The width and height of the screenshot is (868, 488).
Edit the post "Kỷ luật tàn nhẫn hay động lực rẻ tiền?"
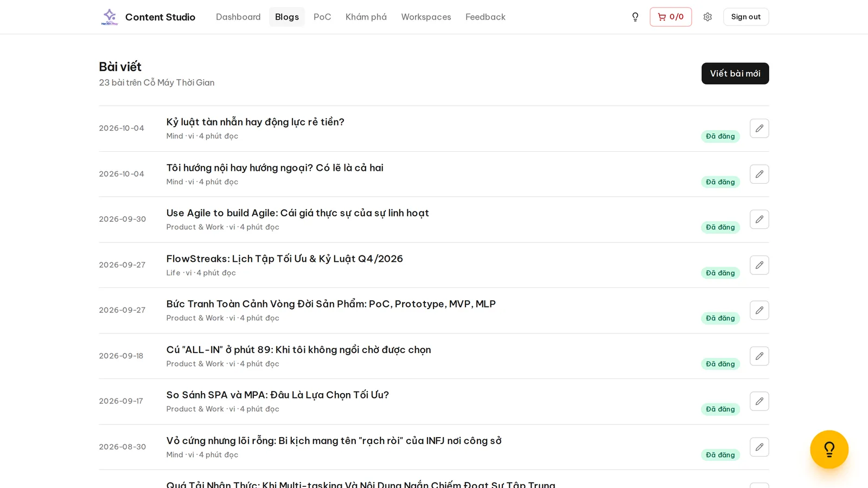[x=759, y=129]
